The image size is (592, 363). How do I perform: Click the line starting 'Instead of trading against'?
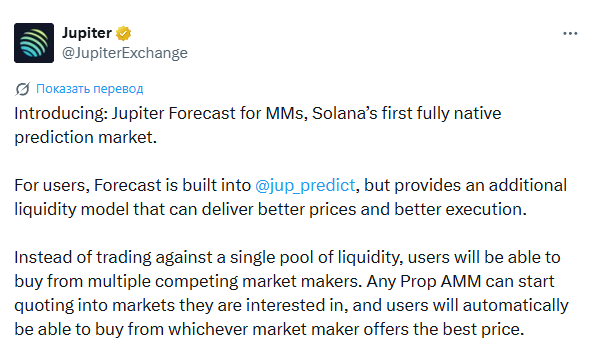click(287, 257)
